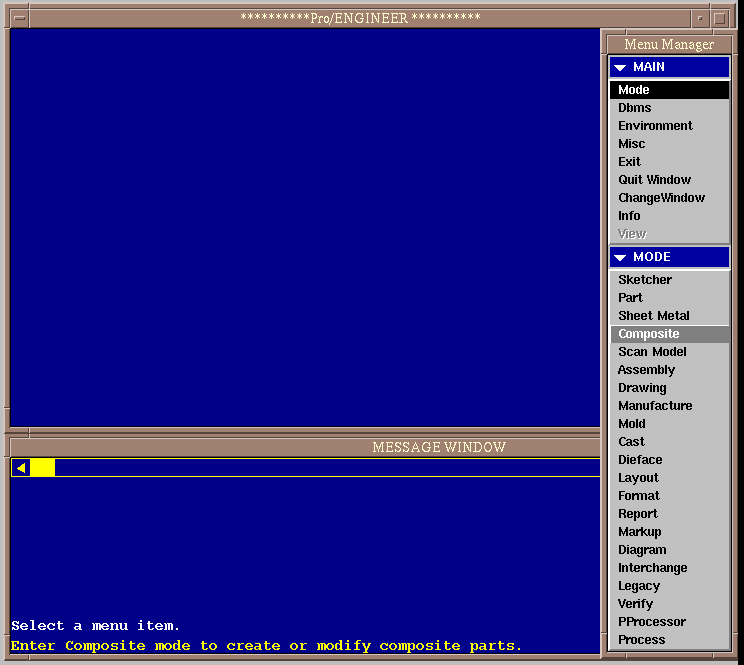The image size is (744, 665).
Task: Open the Dbms menu item
Action: click(670, 108)
